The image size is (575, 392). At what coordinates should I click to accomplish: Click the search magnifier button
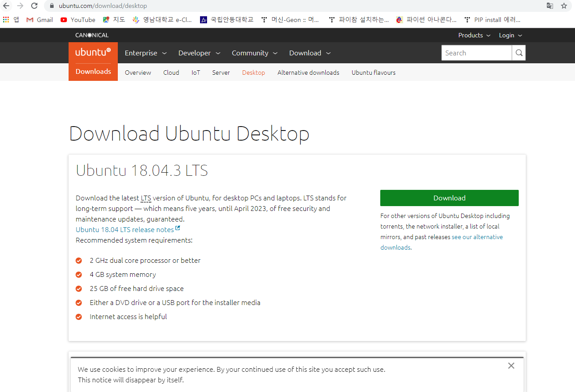[x=519, y=53]
